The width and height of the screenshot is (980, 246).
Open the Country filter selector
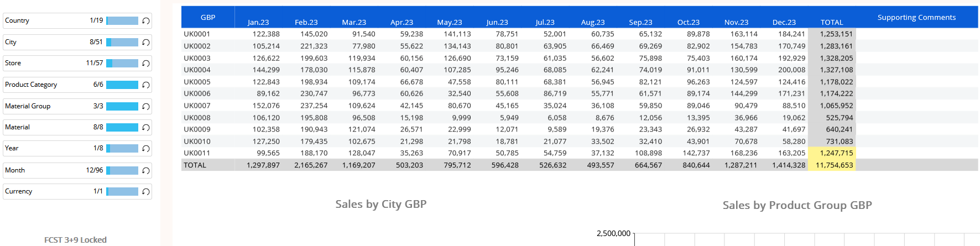pos(77,20)
